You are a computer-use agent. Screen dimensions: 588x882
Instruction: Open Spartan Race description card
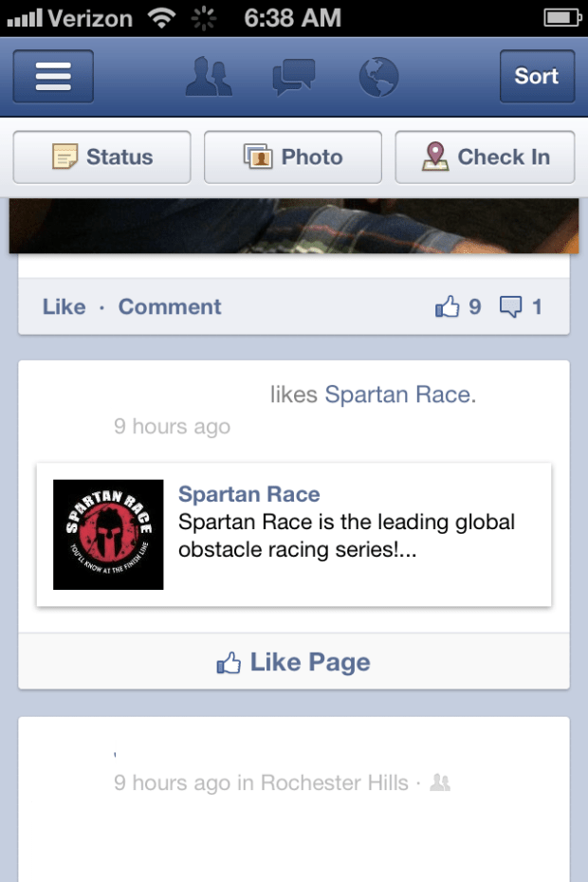(294, 535)
